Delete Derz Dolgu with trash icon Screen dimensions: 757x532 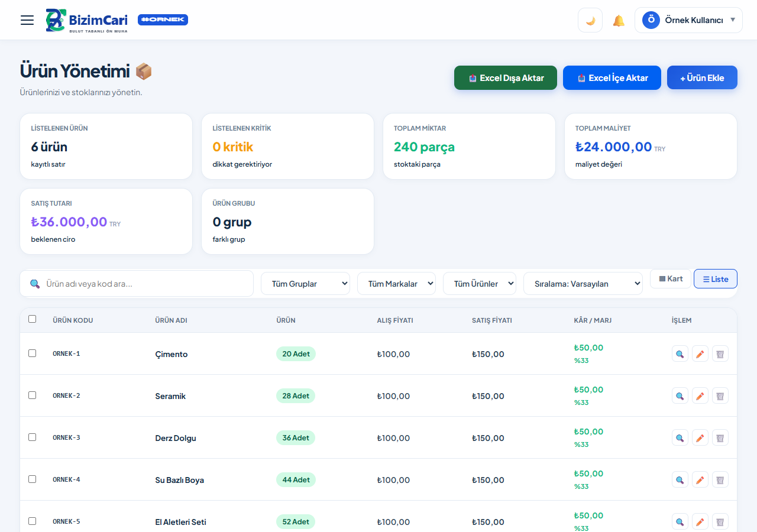720,438
